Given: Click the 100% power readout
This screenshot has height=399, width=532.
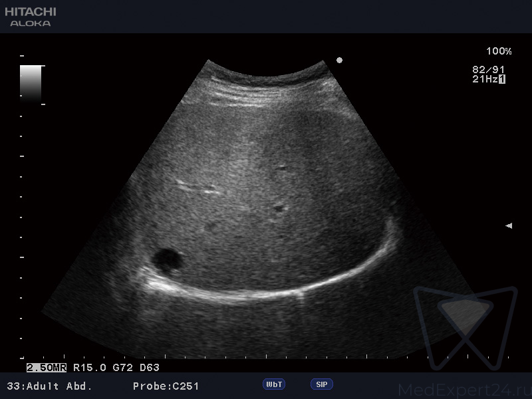Looking at the screenshot, I should (x=499, y=51).
